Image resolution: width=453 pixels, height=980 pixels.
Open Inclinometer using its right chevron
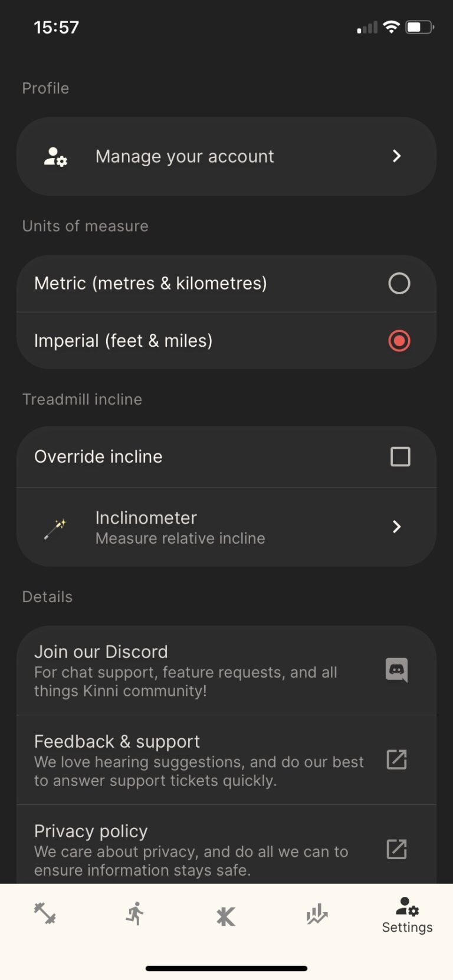pyautogui.click(x=397, y=527)
